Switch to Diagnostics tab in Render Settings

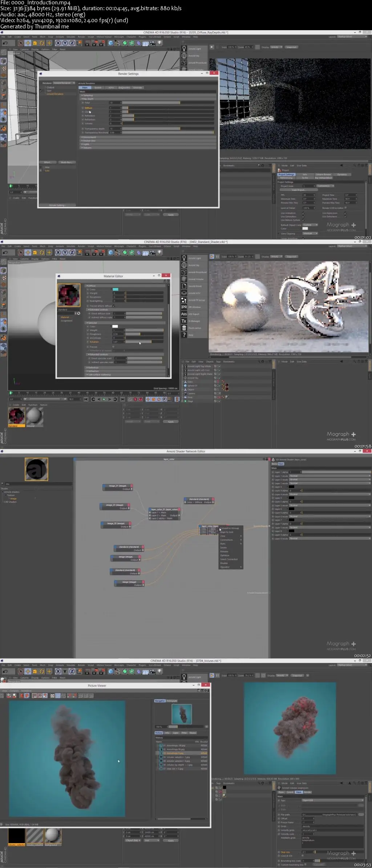pos(124,88)
